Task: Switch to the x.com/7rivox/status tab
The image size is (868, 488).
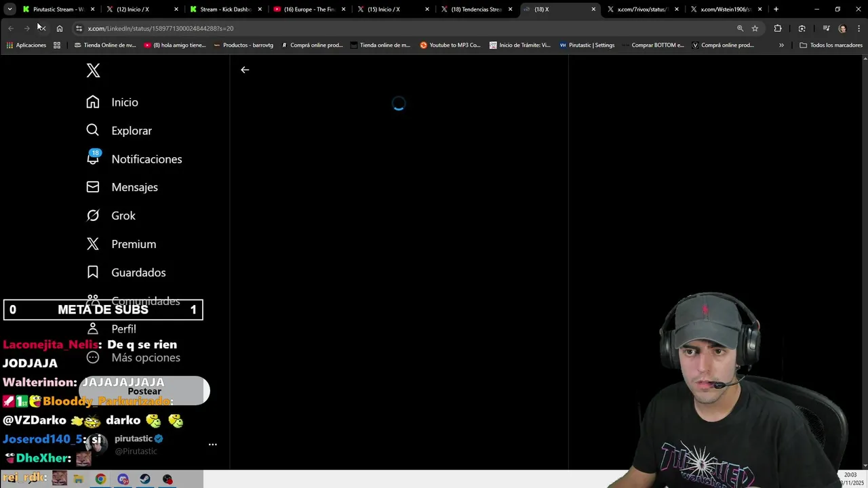Action: (x=643, y=9)
